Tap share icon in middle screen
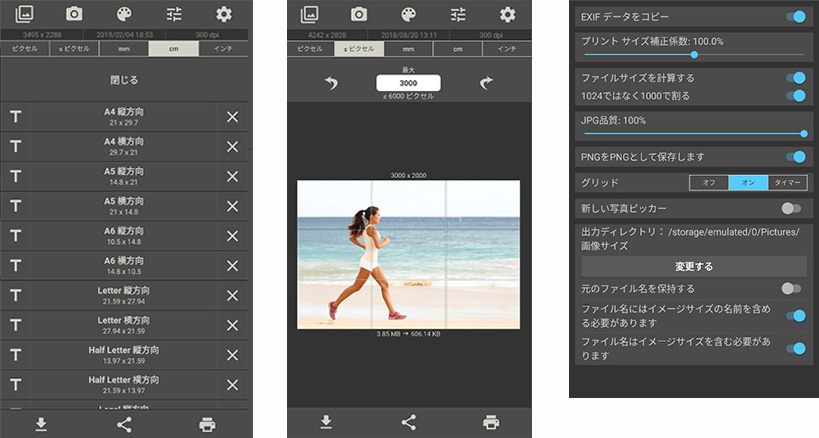 click(x=408, y=422)
